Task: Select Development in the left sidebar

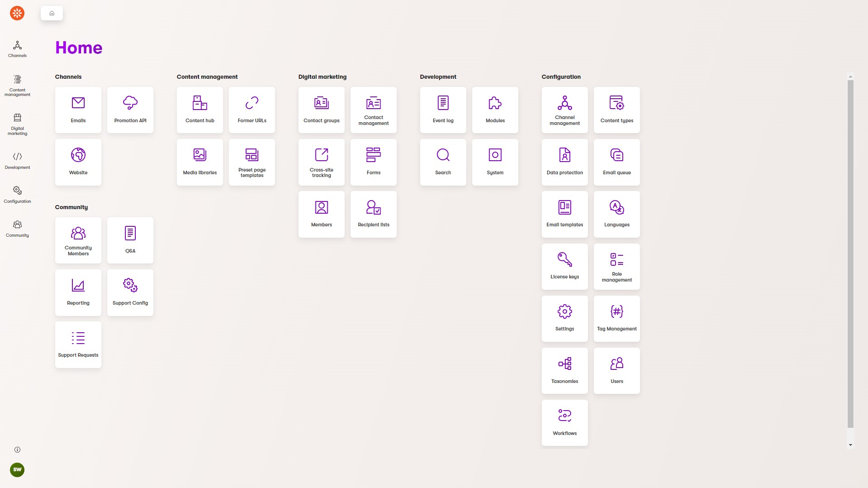Action: click(17, 161)
